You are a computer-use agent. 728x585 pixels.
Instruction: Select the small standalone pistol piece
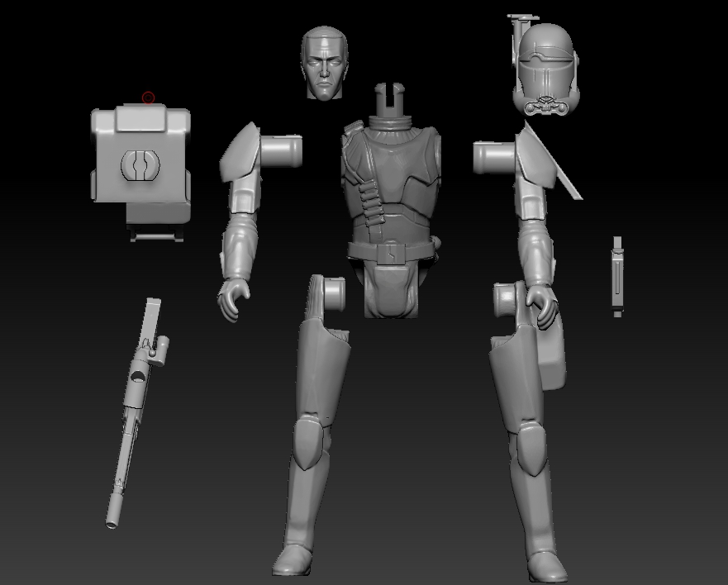pos(617,276)
